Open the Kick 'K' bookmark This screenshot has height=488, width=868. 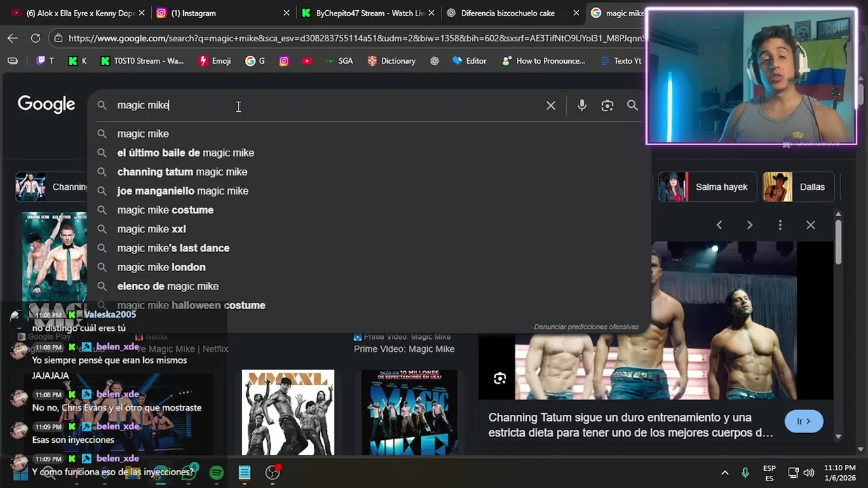click(x=77, y=61)
